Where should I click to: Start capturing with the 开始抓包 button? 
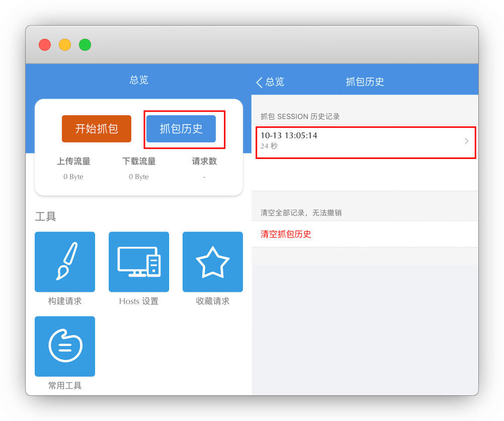tap(97, 129)
